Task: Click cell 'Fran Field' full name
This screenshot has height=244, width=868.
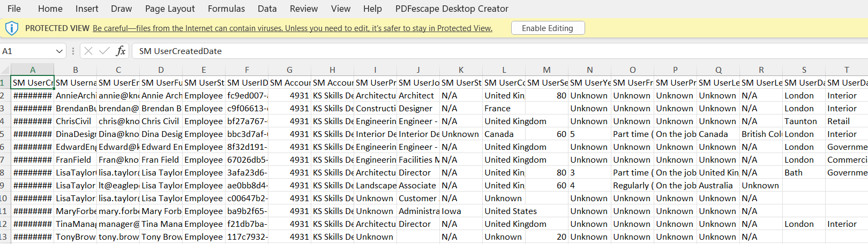Action: (x=161, y=160)
